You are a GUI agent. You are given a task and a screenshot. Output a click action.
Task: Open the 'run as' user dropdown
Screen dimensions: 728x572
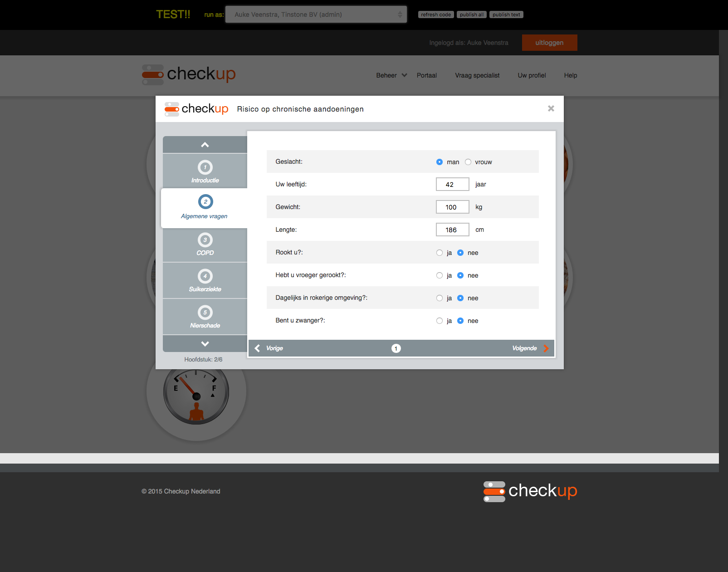tap(316, 15)
